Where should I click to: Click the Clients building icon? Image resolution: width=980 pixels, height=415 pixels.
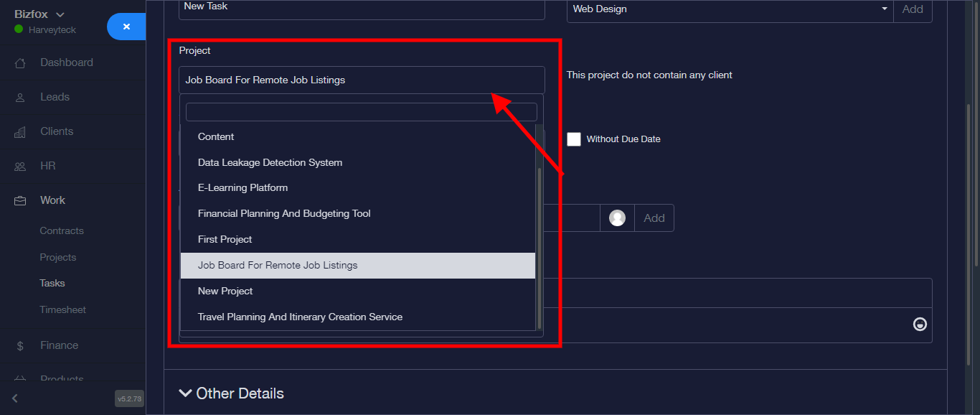[20, 131]
